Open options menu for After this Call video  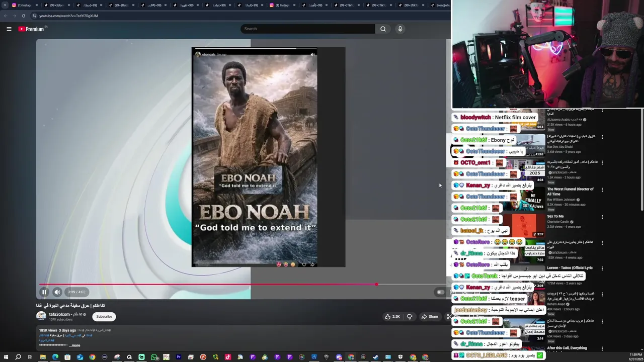click(602, 348)
